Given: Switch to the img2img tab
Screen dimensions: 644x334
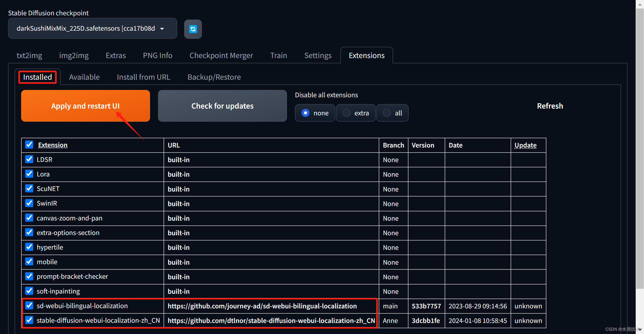Looking at the screenshot, I should click(74, 55).
